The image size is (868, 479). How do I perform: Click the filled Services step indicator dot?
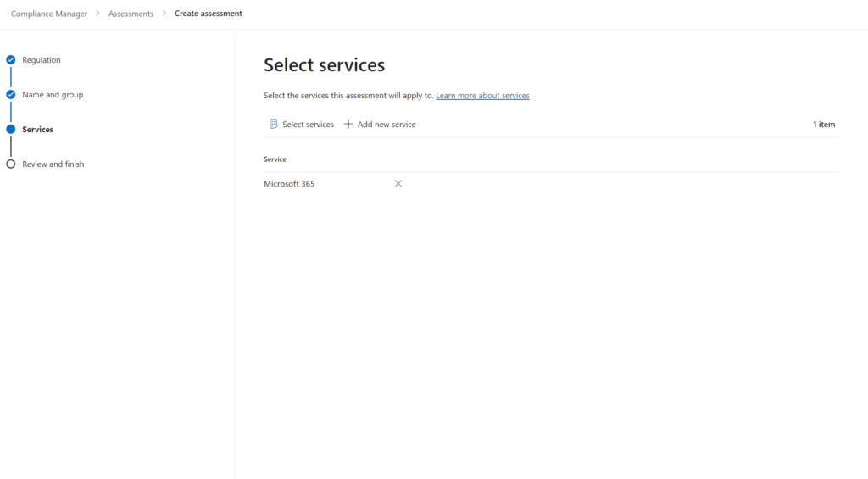[11, 130]
